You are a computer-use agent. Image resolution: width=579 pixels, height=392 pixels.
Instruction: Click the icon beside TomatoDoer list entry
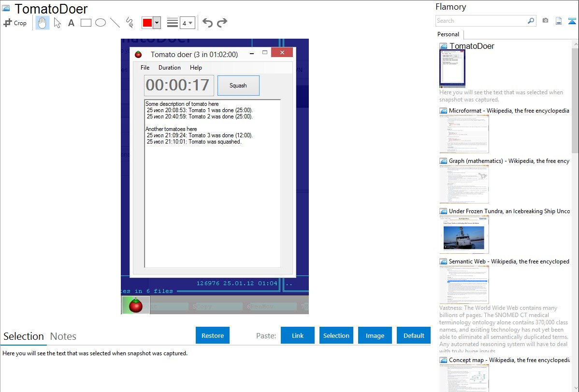pos(443,46)
